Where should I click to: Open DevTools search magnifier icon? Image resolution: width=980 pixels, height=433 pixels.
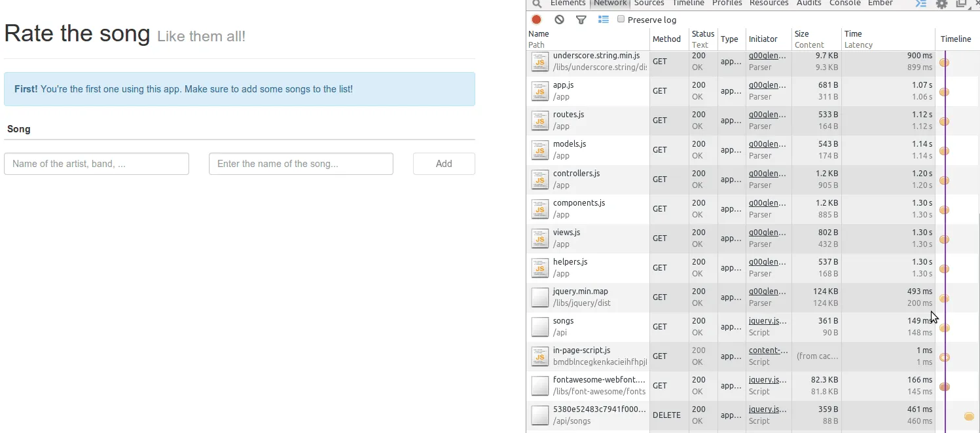click(x=537, y=4)
